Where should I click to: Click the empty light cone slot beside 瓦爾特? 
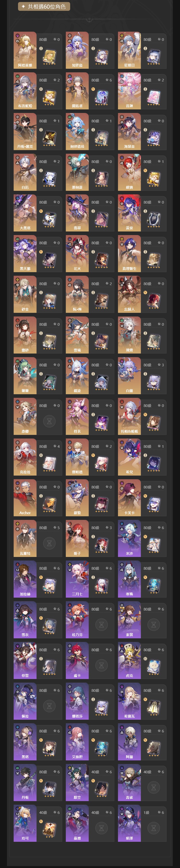[49, 543]
